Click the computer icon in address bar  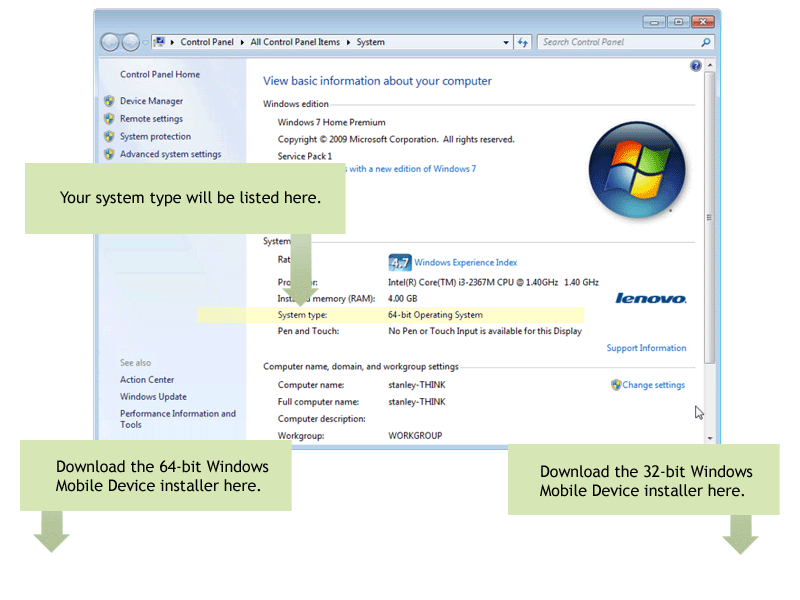160,42
